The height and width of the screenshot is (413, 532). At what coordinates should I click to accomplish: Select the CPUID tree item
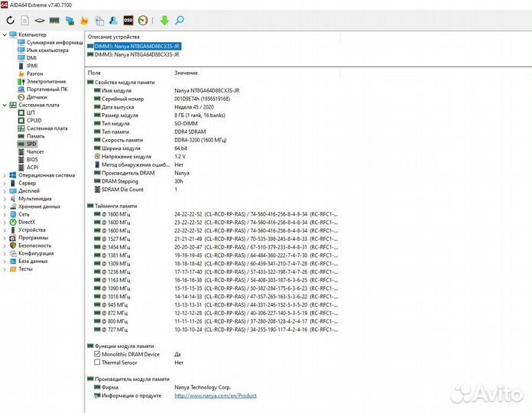tap(34, 120)
